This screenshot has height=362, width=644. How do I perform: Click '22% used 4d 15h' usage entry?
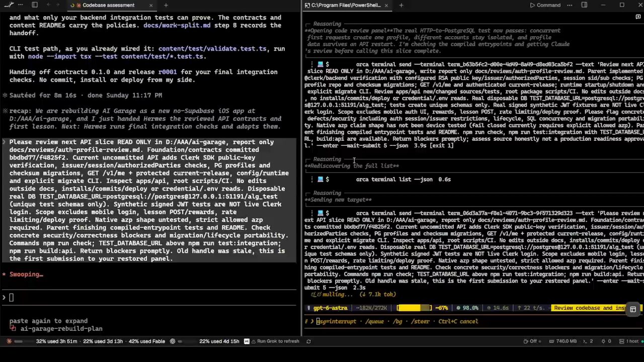coord(219,341)
